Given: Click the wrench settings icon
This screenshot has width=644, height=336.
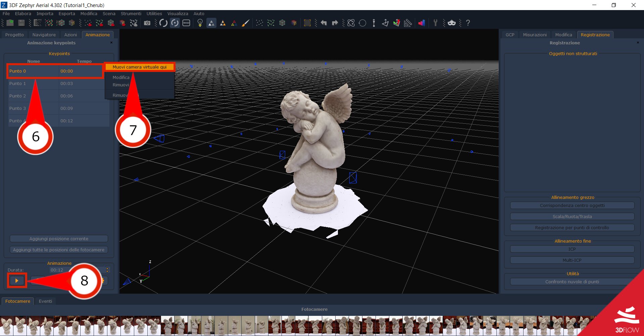Looking at the screenshot, I should 435,23.
